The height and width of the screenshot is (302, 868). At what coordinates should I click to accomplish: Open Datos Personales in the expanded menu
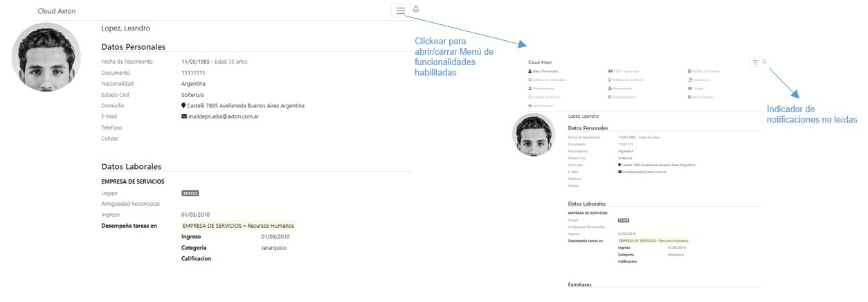[544, 71]
